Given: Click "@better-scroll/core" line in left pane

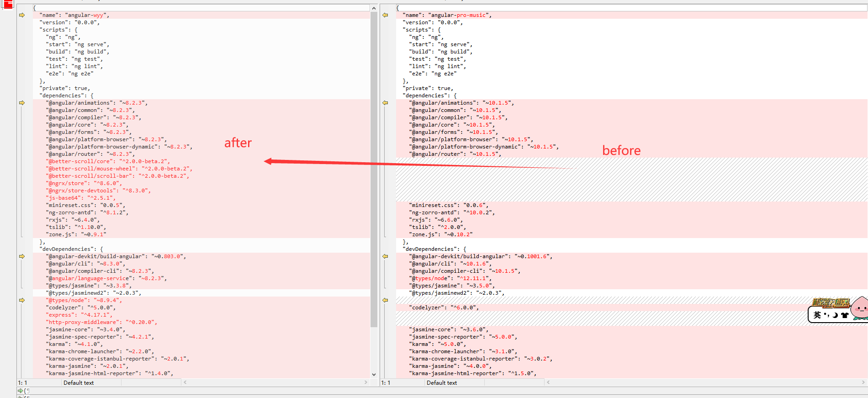Looking at the screenshot, I should click(108, 161).
